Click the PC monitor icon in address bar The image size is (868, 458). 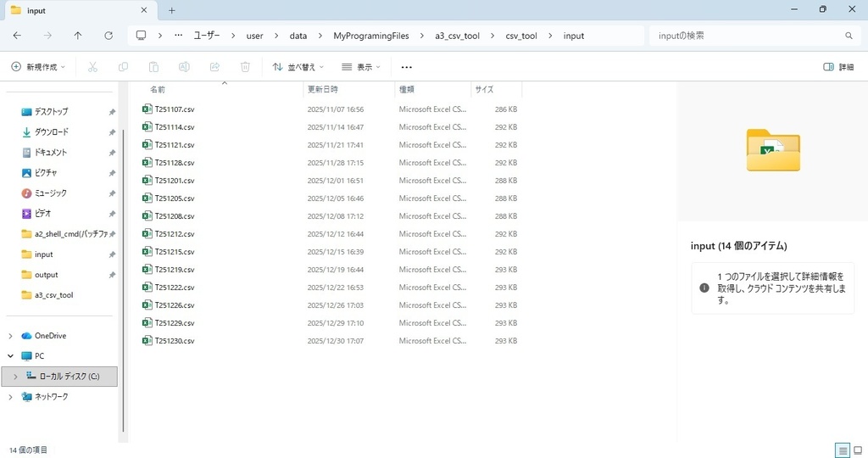pyautogui.click(x=142, y=36)
